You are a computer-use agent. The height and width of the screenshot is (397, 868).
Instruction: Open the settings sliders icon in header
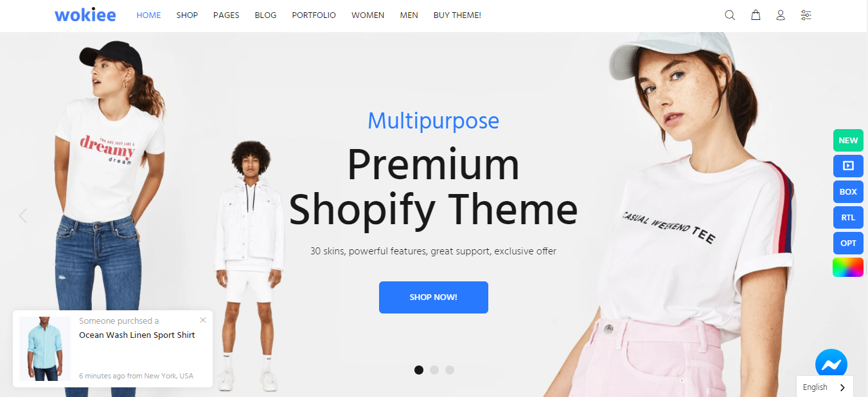[x=806, y=15]
